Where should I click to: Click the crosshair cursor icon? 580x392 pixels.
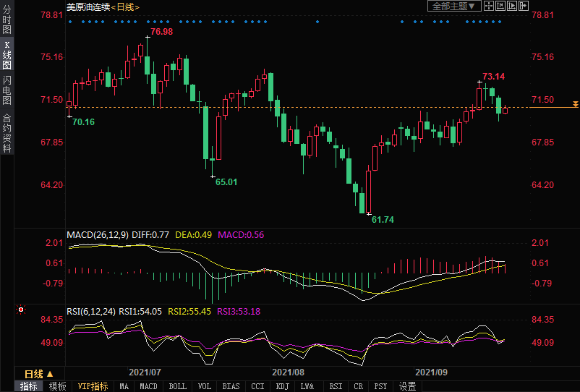click(x=488, y=6)
